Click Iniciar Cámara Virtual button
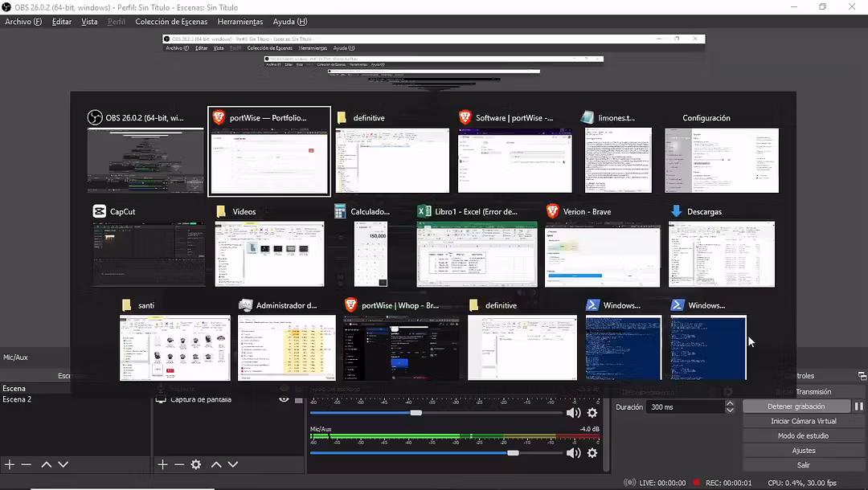 point(803,421)
